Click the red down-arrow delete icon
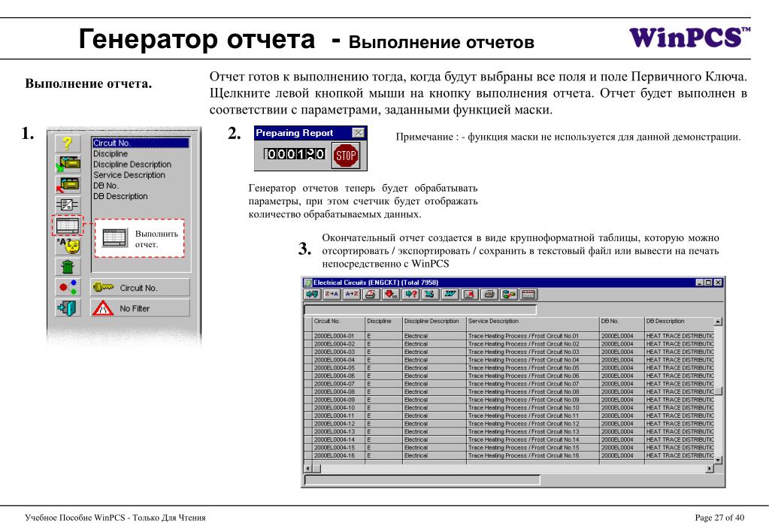Viewport: 769px width, 532px height. pos(391,295)
